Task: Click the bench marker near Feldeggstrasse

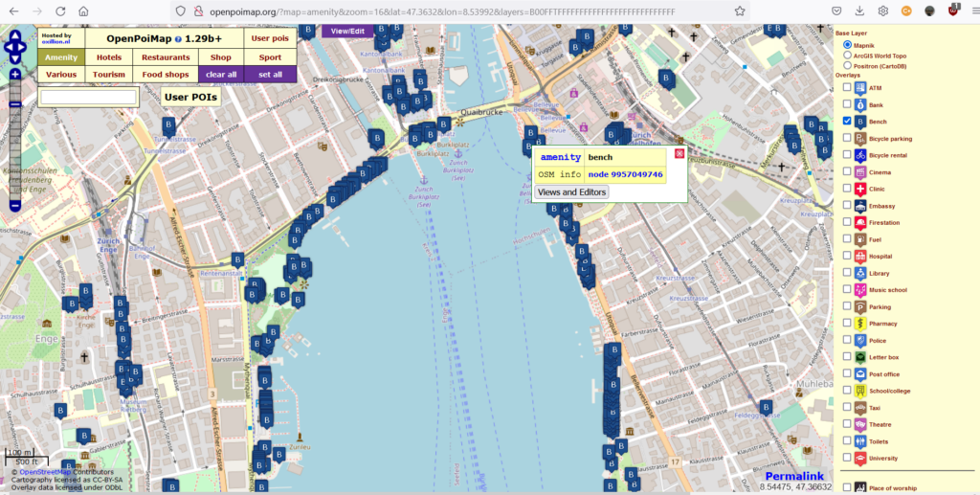Action: pyautogui.click(x=767, y=410)
